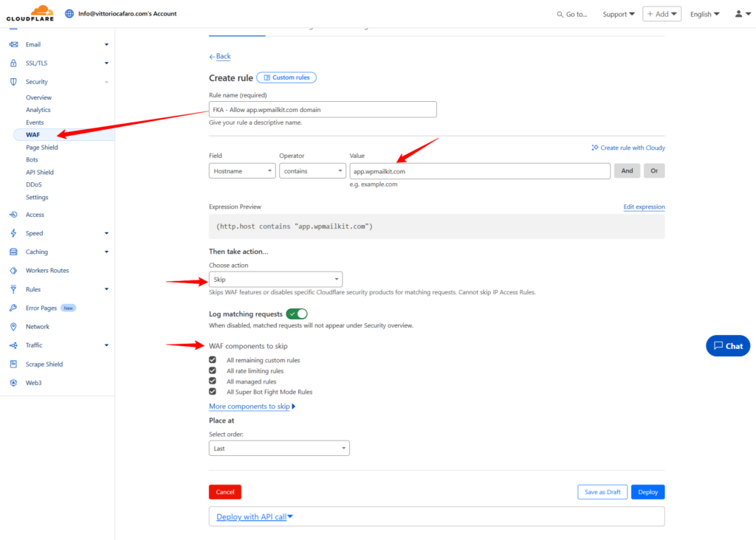Click the Access icon in sidebar
Viewport: 756px width, 540px height.
[x=13, y=215]
